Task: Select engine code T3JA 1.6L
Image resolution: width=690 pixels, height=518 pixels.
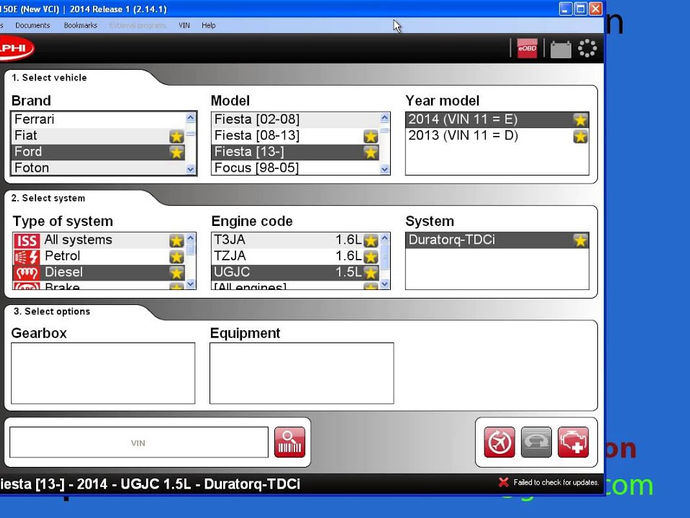Action: [295, 240]
